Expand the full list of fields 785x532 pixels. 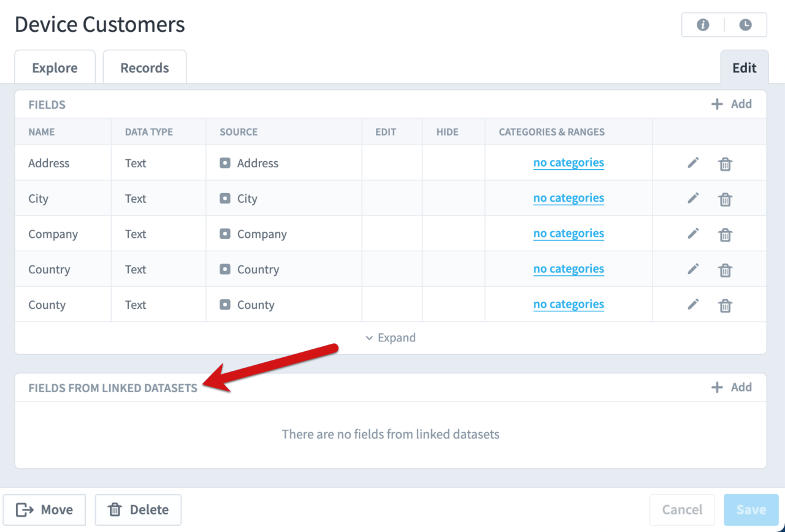(390, 338)
